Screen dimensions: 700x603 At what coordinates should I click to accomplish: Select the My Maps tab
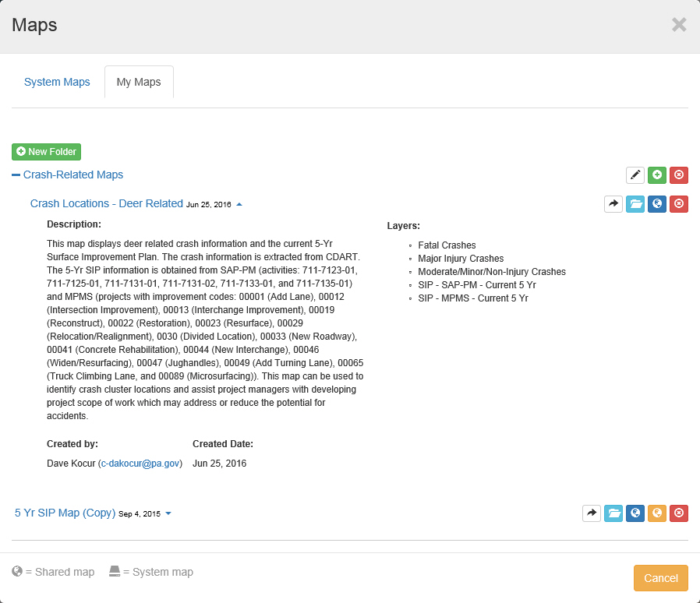click(139, 82)
